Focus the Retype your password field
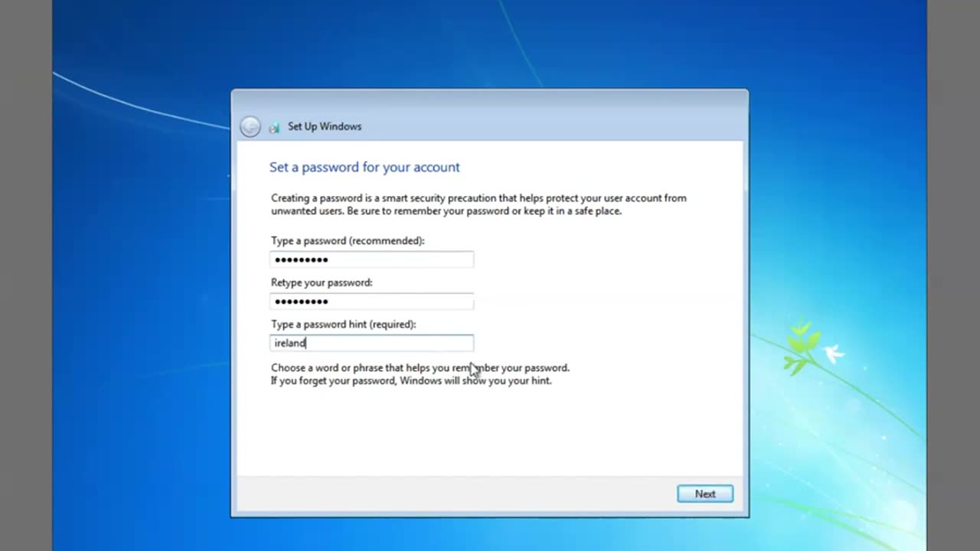Image resolution: width=980 pixels, height=551 pixels. pos(372,302)
